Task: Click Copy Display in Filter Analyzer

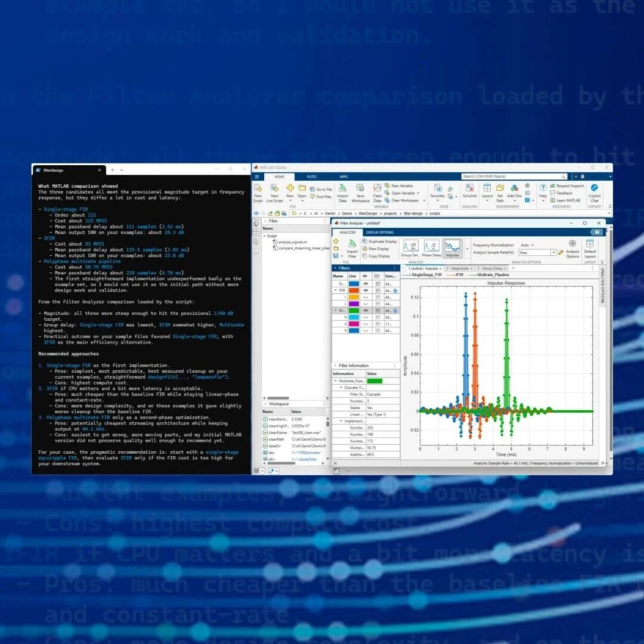Action: (x=376, y=256)
